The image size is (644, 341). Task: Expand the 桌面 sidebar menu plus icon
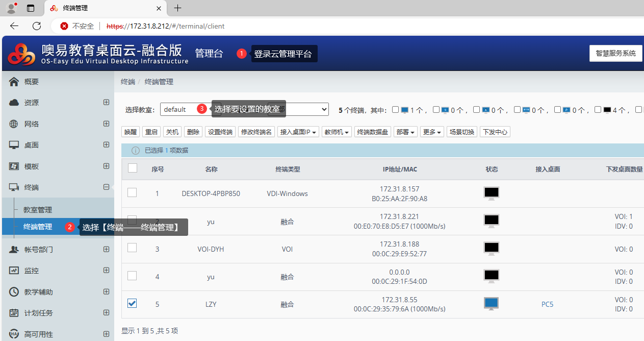coord(106,145)
